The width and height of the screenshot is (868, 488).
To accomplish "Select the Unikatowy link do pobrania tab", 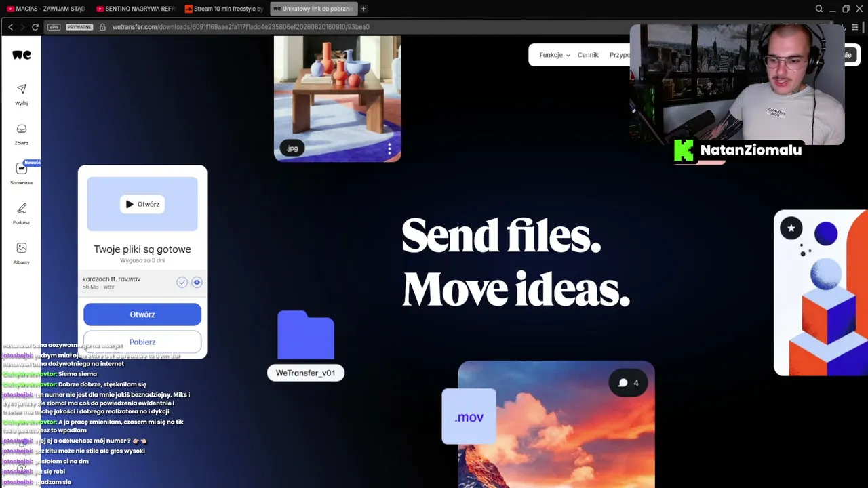I will pyautogui.click(x=313, y=9).
